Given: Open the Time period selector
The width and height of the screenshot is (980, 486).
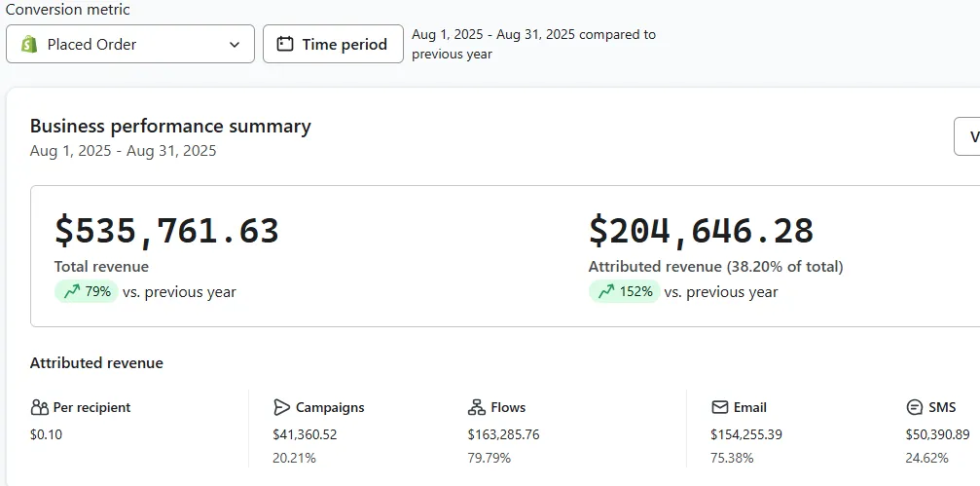Looking at the screenshot, I should pos(333,44).
